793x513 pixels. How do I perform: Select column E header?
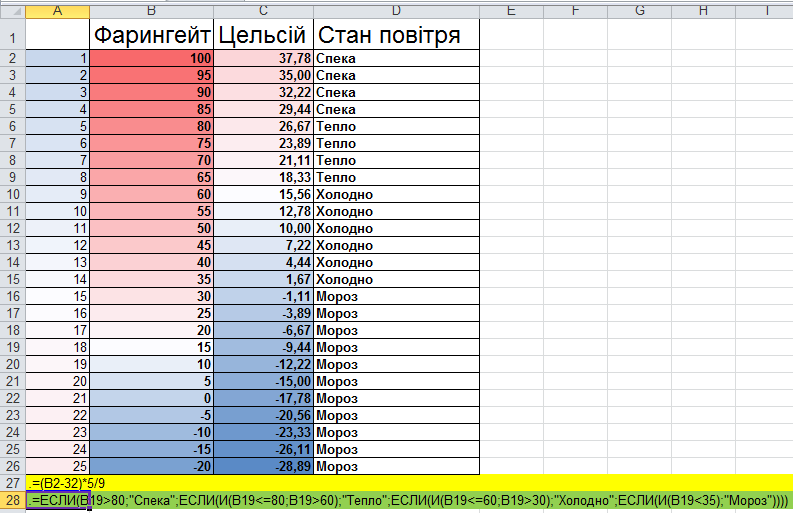point(511,12)
